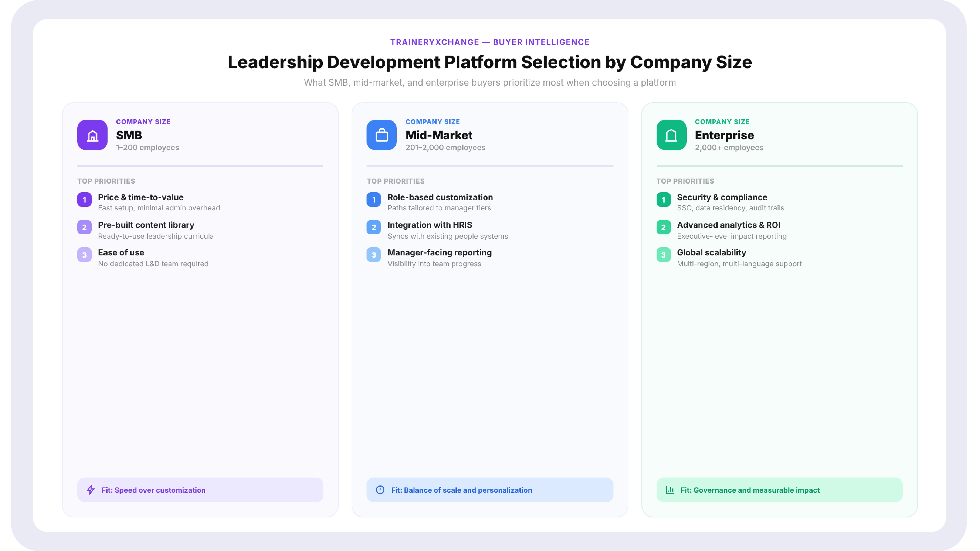Click the 'Role-based customization' priority title
This screenshot has height=551, width=980.
[440, 197]
